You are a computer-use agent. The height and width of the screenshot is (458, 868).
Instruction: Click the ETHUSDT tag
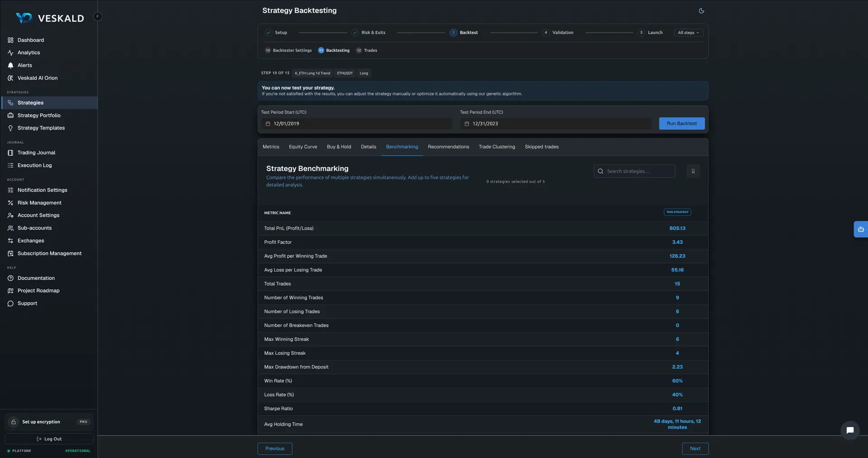pyautogui.click(x=345, y=73)
